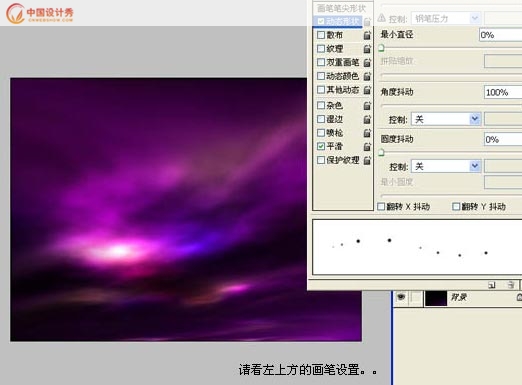Click the lock icon beside 保护纹理
This screenshot has height=385, width=522.
click(x=367, y=160)
